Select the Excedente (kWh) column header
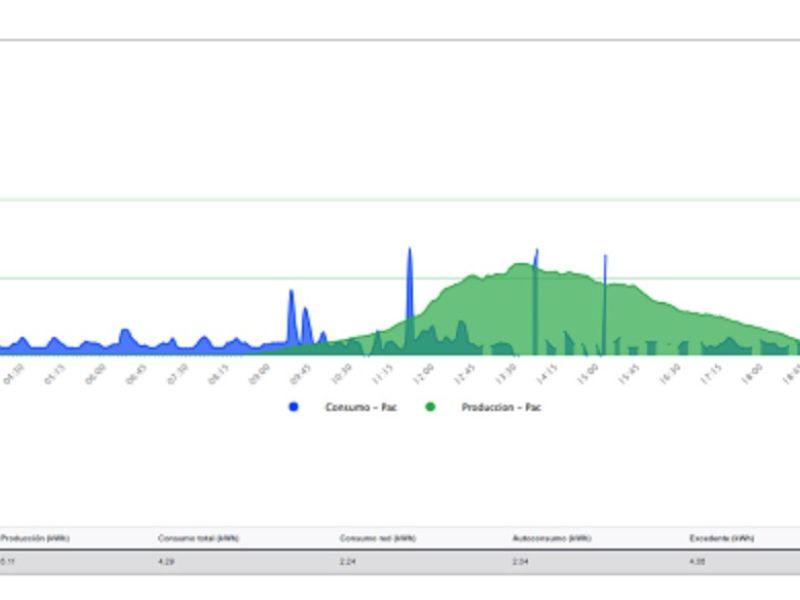800x600 pixels. [722, 538]
